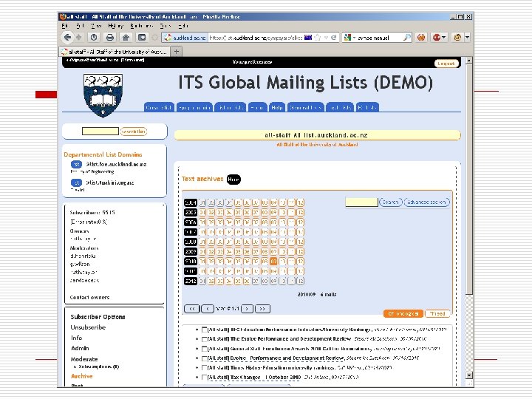This screenshot has height=399, width=532.
Task: Tick checkbox for Tax Changes 1 October 2010
Action: click(204, 378)
